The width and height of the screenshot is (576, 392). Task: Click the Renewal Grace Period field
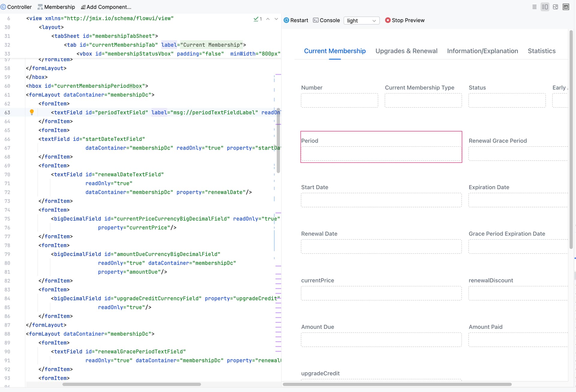[518, 154]
